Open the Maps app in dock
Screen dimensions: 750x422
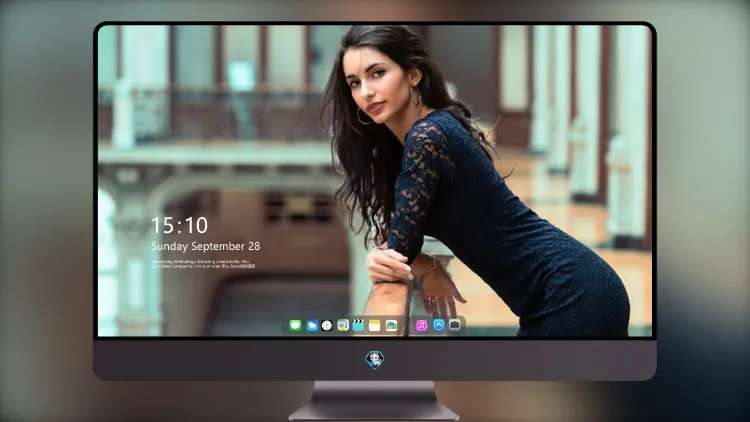coord(343,325)
